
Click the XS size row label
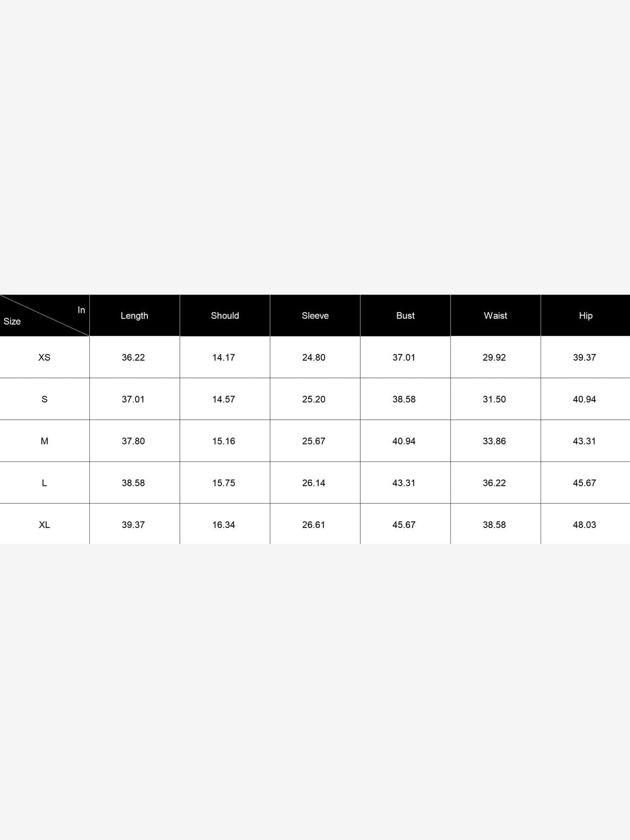click(44, 357)
